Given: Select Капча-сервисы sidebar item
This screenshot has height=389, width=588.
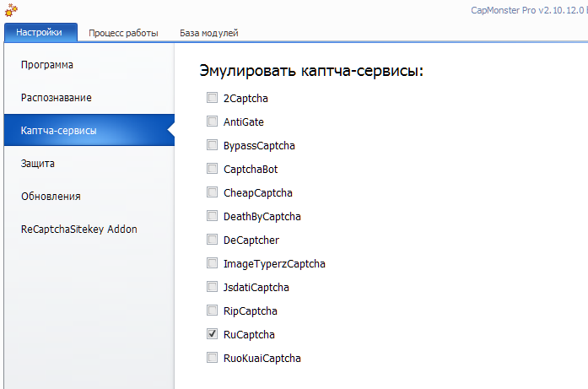Looking at the screenshot, I should pyautogui.click(x=58, y=131).
